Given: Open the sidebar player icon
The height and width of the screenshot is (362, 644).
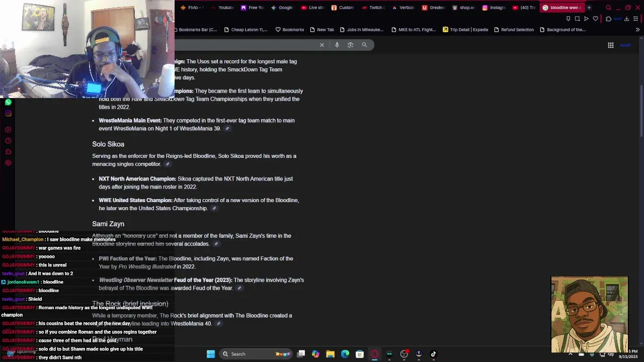Looking at the screenshot, I should pos(8,130).
